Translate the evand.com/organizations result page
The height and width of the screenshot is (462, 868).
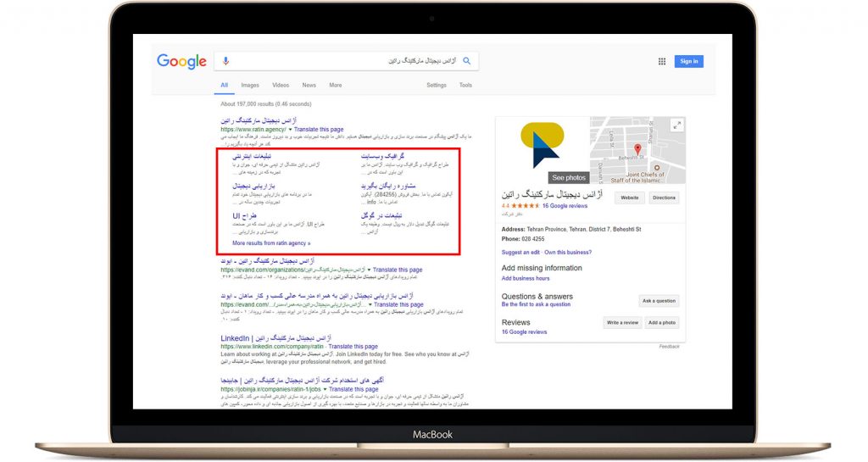click(398, 270)
